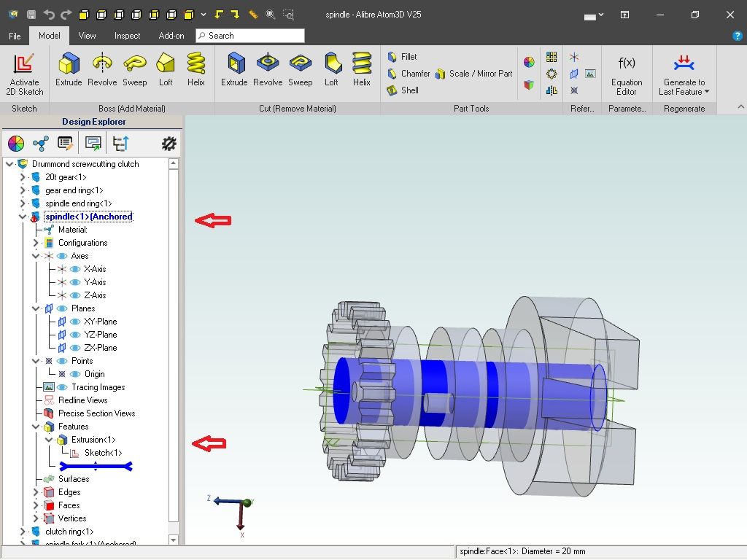Toggle YZ-Plane visibility eye

[75, 335]
